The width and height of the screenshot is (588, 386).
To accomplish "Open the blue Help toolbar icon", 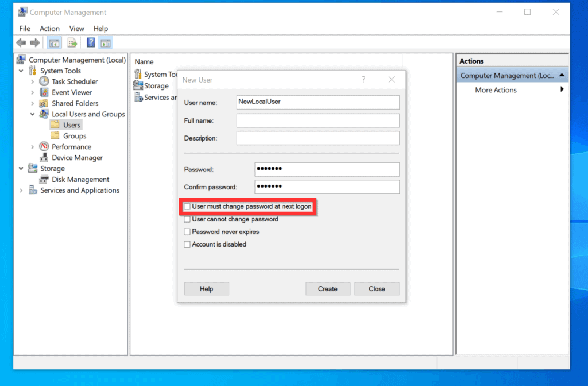I will point(91,42).
